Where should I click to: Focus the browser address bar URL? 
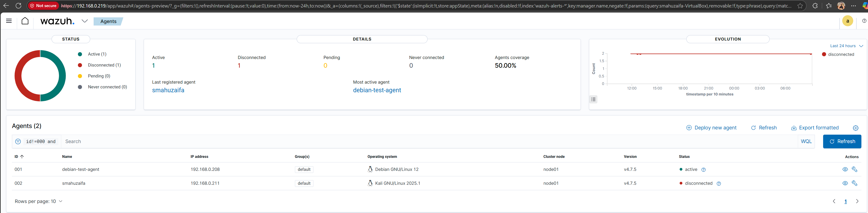click(426, 6)
